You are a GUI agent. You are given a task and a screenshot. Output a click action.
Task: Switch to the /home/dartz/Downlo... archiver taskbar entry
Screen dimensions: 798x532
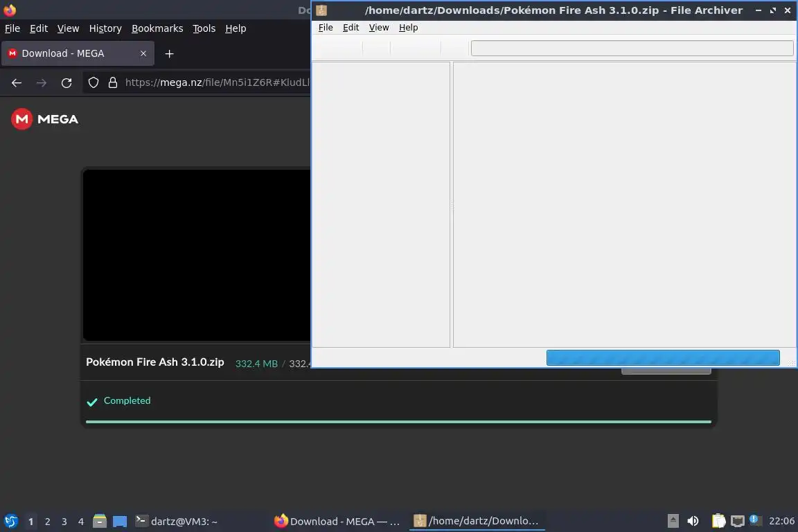click(x=477, y=521)
